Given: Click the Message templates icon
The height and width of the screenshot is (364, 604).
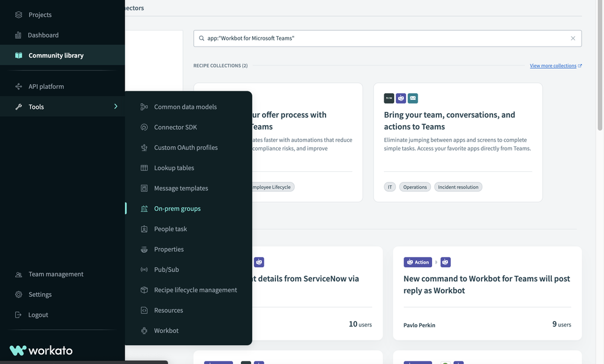Looking at the screenshot, I should pyautogui.click(x=144, y=189).
